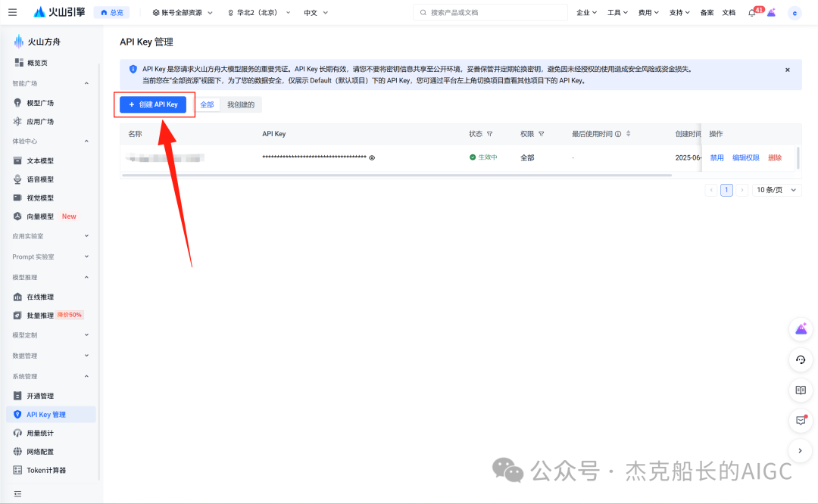Open the 支持 menu
Screen dimensions: 818x504
tap(679, 13)
